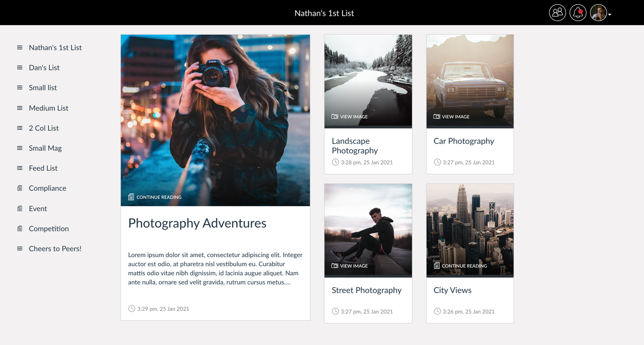
Task: Click clock icon under Car Photography
Action: point(437,162)
